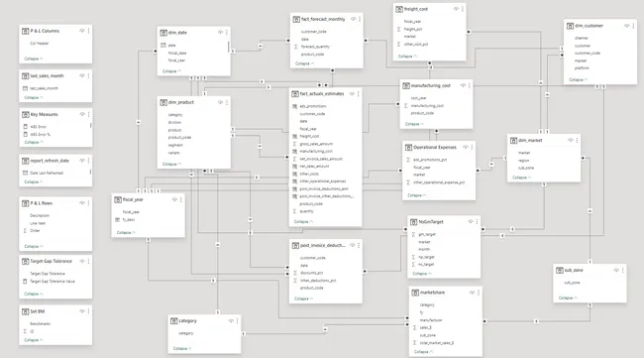
Task: Open more options for fact_forecast_monthly table
Action: click(x=360, y=19)
